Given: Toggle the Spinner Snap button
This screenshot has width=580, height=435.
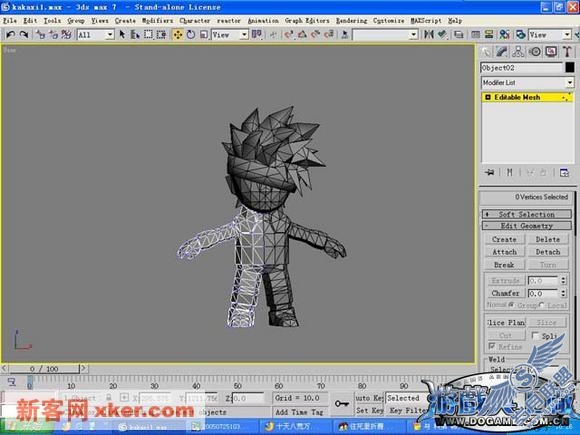Looking at the screenshot, I should point(329,35).
